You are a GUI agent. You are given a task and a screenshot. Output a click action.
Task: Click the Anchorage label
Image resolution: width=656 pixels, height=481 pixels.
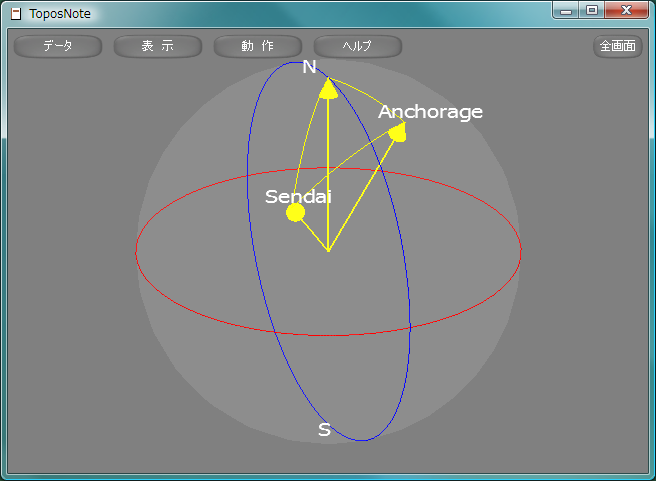click(x=430, y=112)
